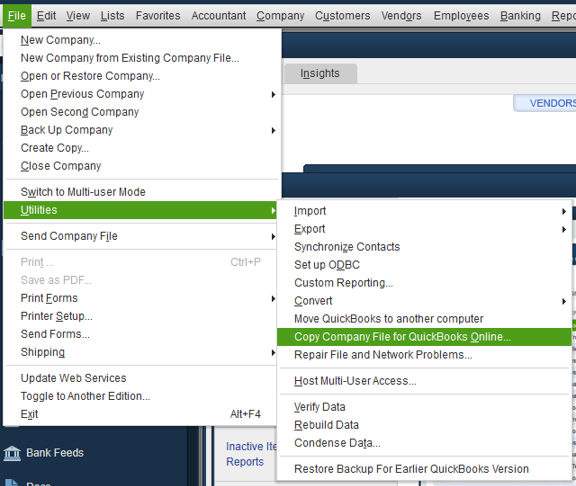The height and width of the screenshot is (486, 576).
Task: Open the Company menu
Action: (x=280, y=16)
